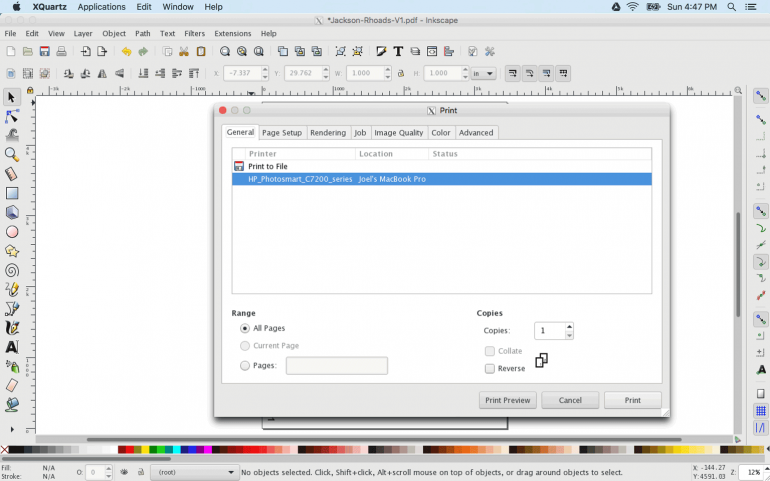This screenshot has width=770, height=481.
Task: Choose the Pages range radio button
Action: click(245, 366)
